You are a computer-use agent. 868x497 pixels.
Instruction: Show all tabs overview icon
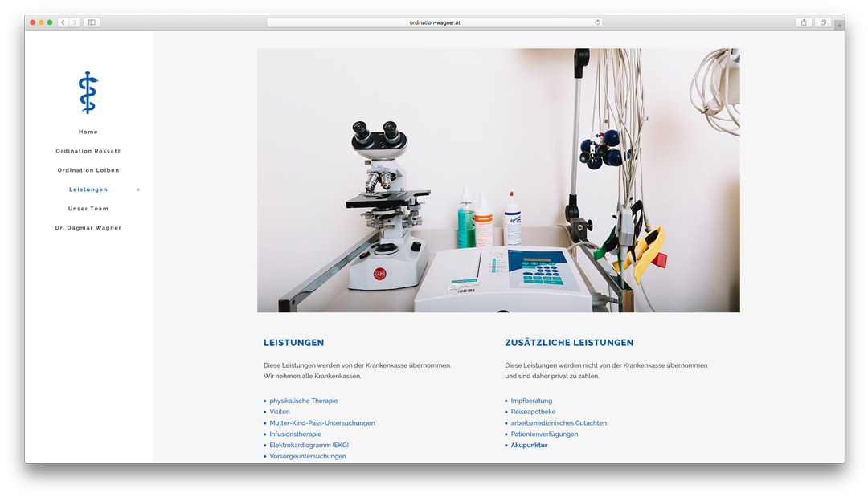tap(823, 22)
